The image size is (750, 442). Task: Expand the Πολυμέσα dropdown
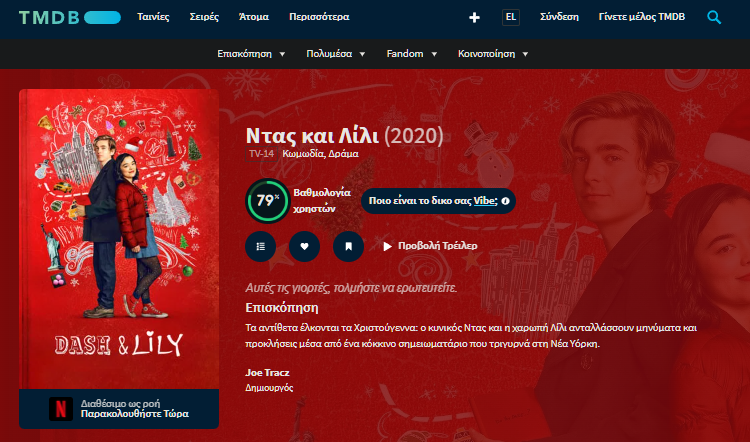point(336,54)
